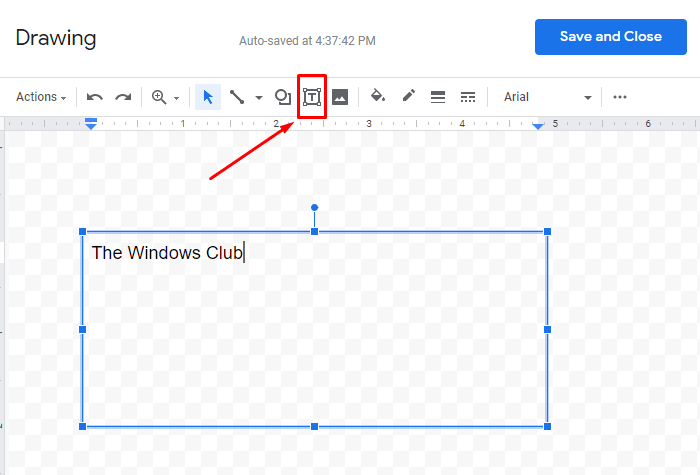Select the Line tool
Screen dimensions: 700x475
[x=237, y=97]
